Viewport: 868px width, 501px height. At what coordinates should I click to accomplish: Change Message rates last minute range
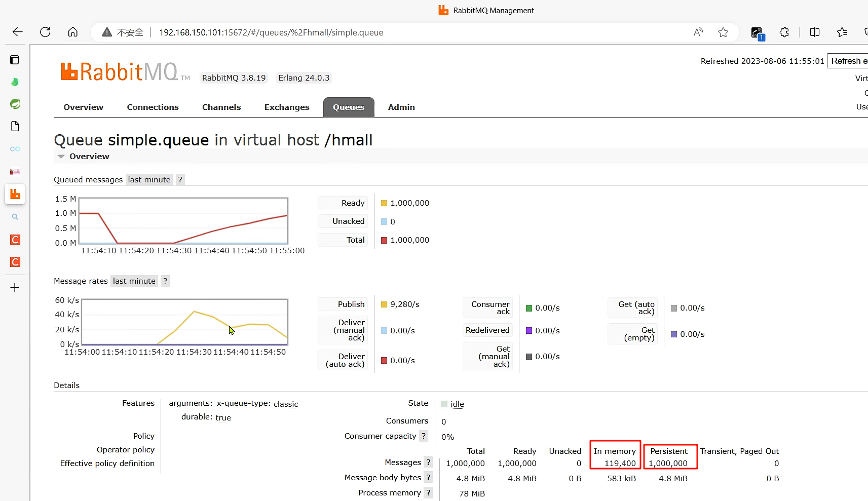134,281
